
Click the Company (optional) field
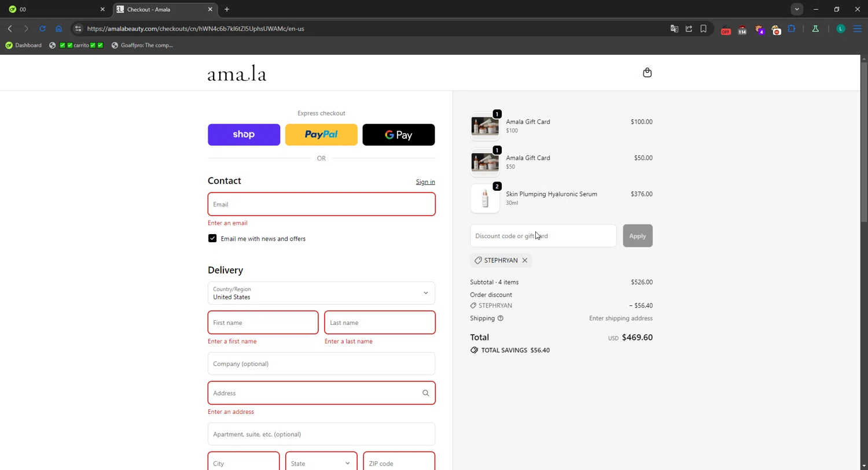pos(321,364)
